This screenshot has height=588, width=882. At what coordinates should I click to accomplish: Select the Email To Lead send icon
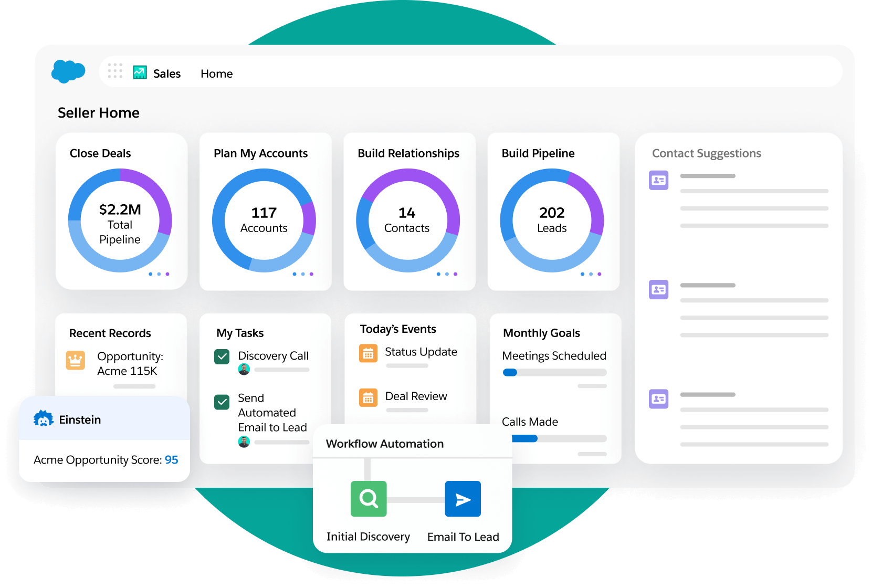coord(463,499)
